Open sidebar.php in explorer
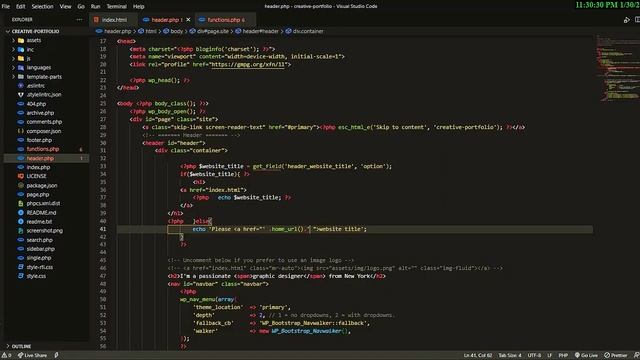 pyautogui.click(x=40, y=249)
